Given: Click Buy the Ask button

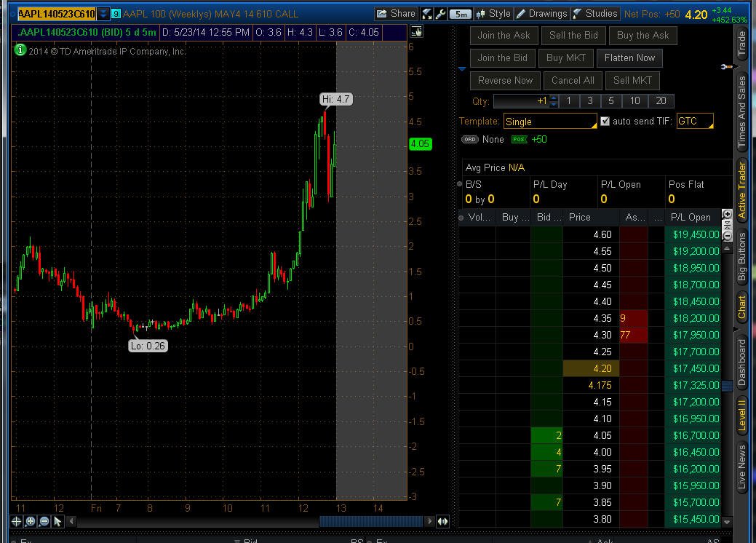Looking at the screenshot, I should pyautogui.click(x=642, y=35).
